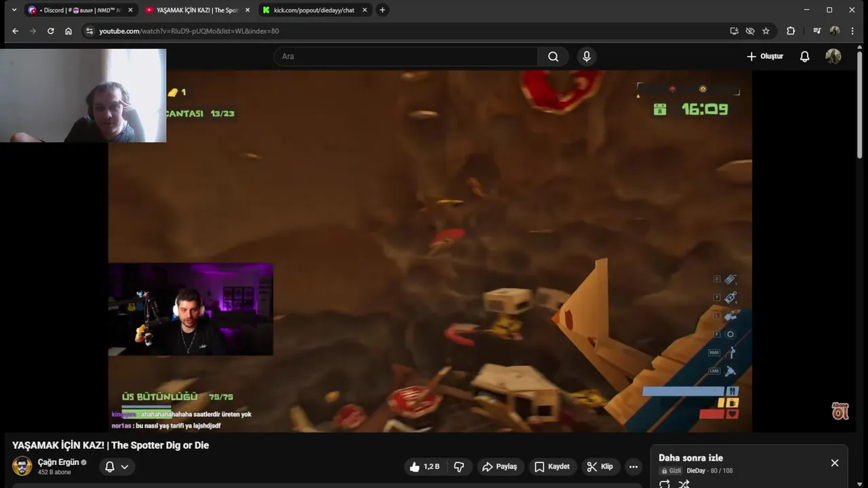Viewport: 868px width, 488px height.
Task: Click the page vertical scrollbar
Action: (x=861, y=105)
